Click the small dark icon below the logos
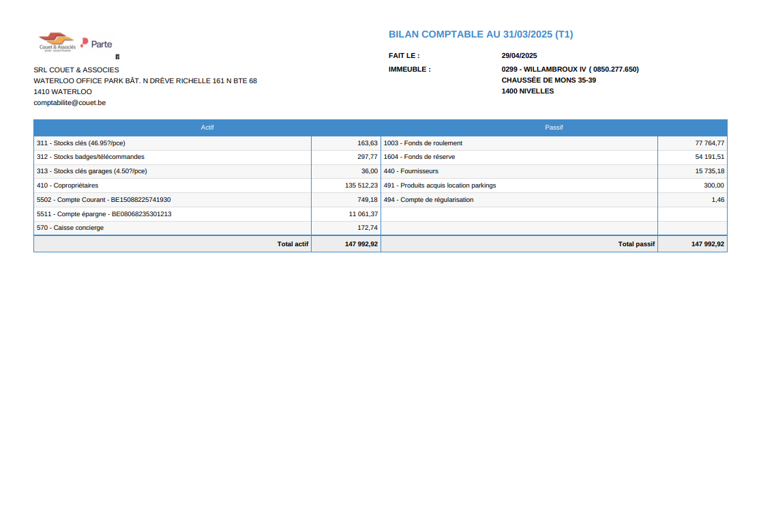The width and height of the screenshot is (759, 532). (117, 57)
